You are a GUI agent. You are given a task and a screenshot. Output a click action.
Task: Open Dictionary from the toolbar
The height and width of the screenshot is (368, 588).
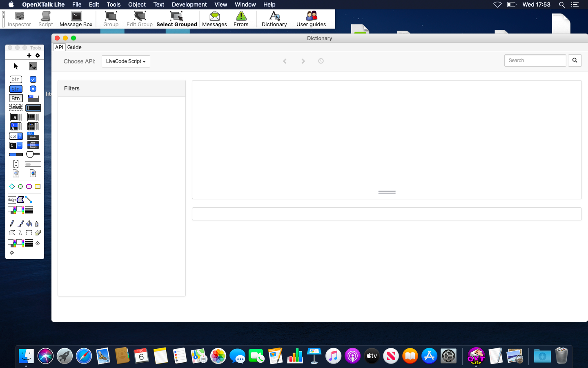[274, 19]
